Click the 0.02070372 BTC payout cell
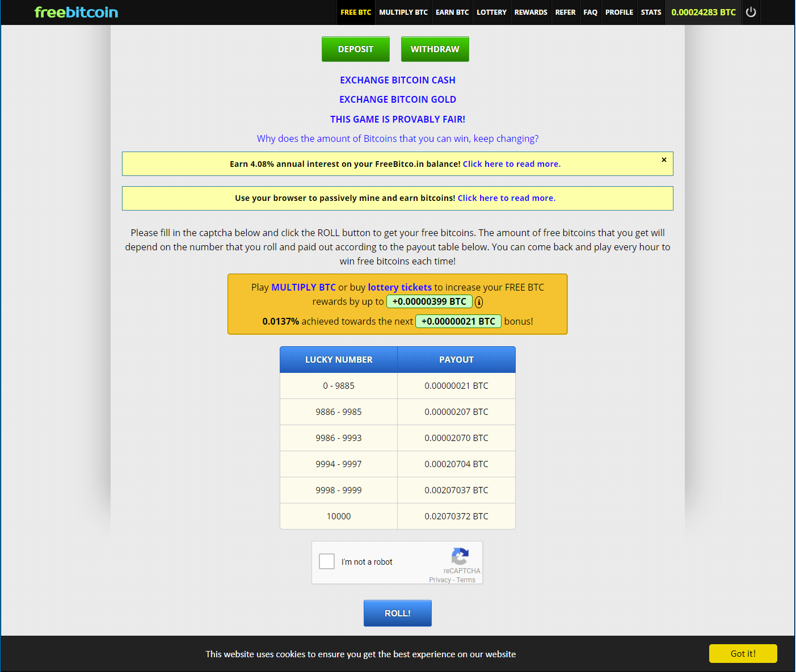796x672 pixels. [x=456, y=516]
